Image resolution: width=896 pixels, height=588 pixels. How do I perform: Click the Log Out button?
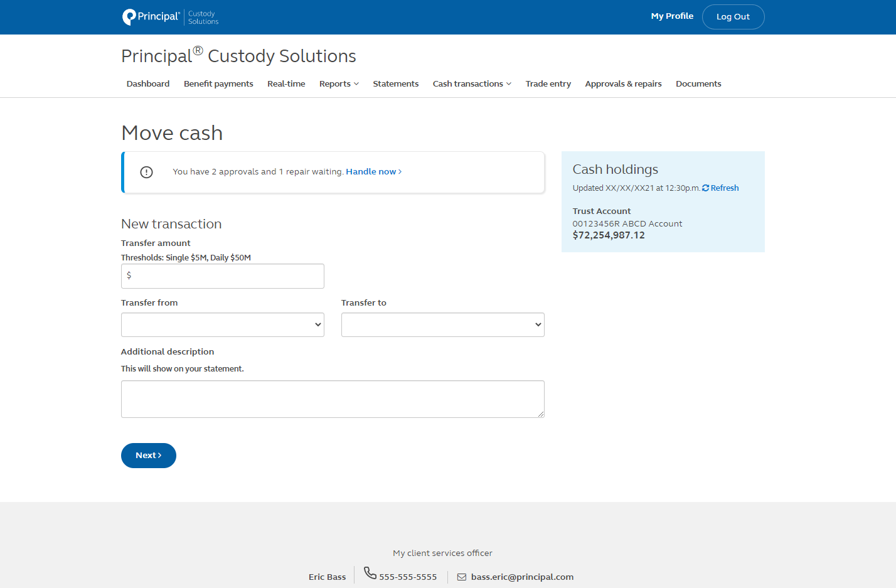733,16
